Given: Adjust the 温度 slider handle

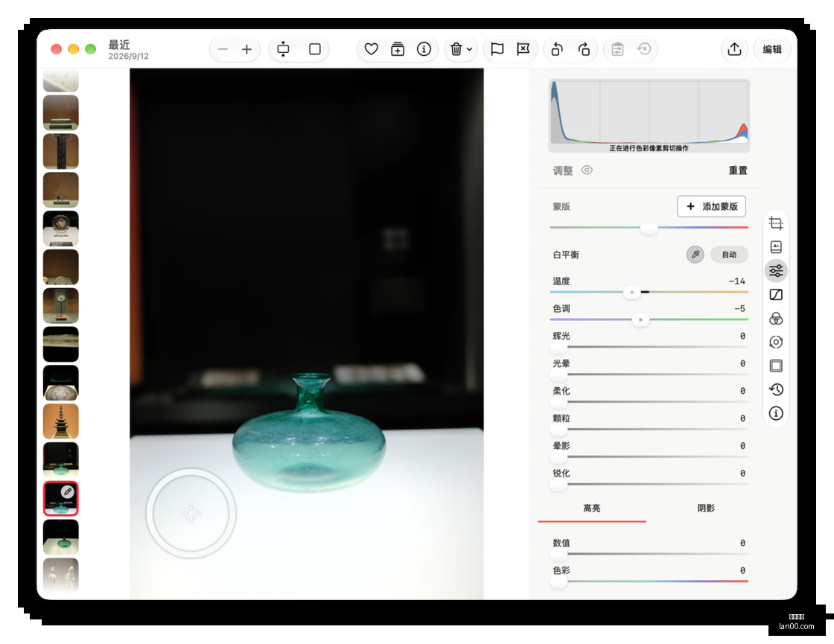Looking at the screenshot, I should (632, 292).
